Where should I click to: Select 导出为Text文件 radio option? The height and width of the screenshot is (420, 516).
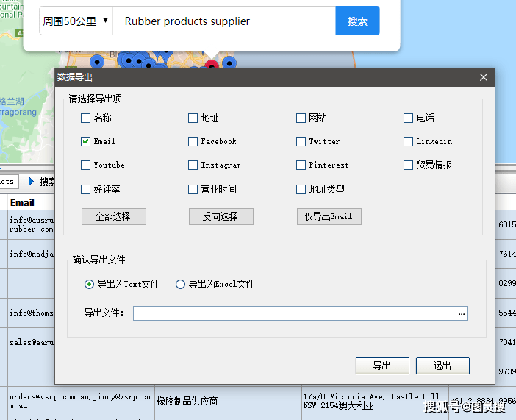coord(90,284)
